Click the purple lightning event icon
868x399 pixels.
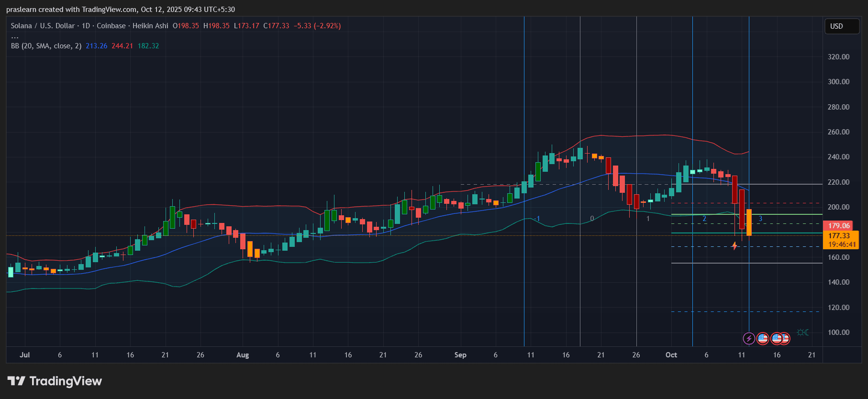point(749,339)
